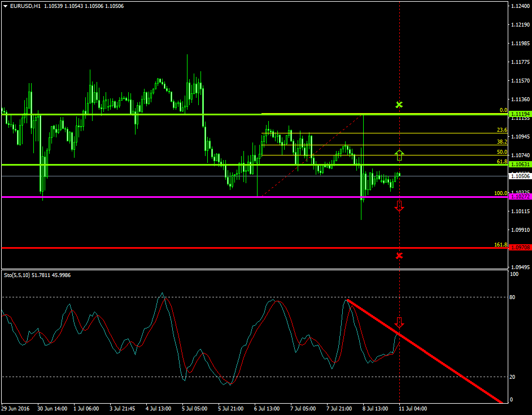Select the Fibonacci 38.2 level label
Image resolution: width=532 pixels, height=415 pixels.
click(502, 142)
